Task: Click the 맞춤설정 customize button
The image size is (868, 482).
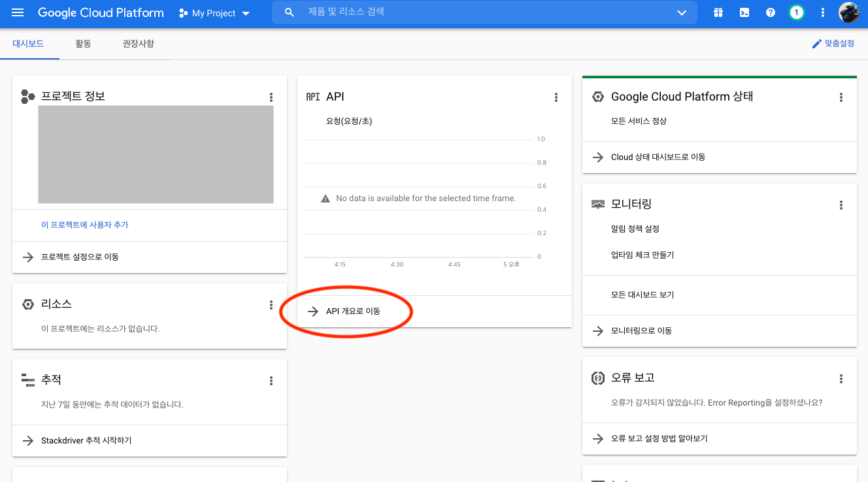Action: [x=833, y=44]
